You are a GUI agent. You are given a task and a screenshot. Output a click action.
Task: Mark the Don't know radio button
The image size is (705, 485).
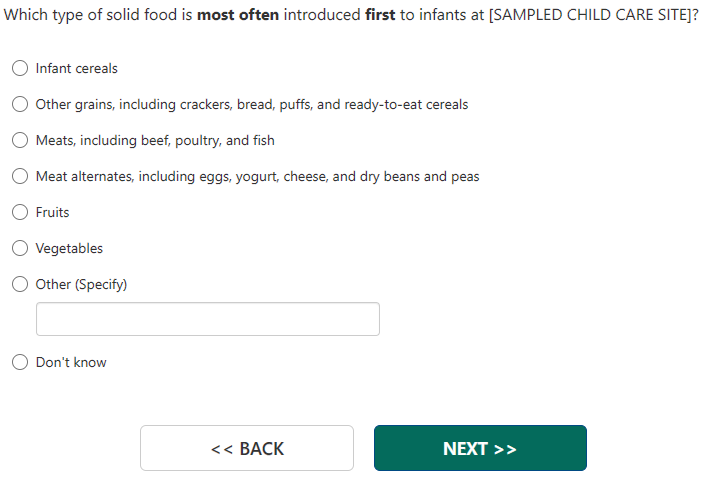(20, 363)
